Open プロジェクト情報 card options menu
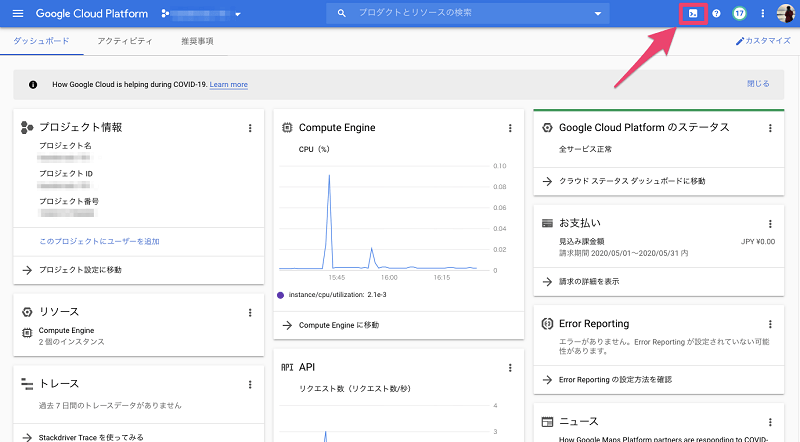Screen dimensions: 800x442 click(x=250, y=128)
